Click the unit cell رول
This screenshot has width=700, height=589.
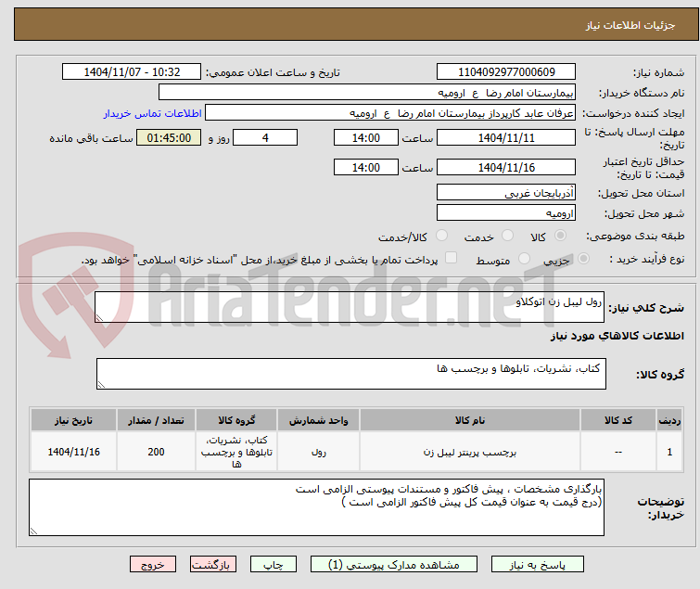tap(318, 452)
